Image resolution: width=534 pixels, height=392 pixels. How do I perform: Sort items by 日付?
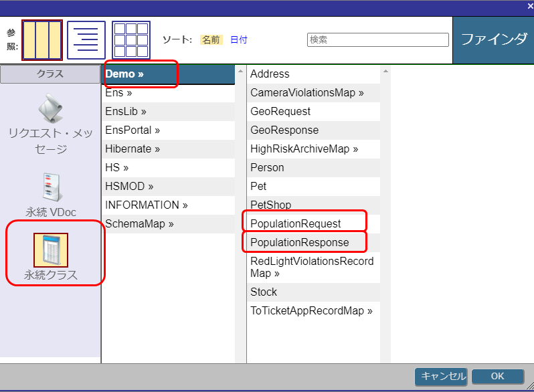click(x=239, y=40)
